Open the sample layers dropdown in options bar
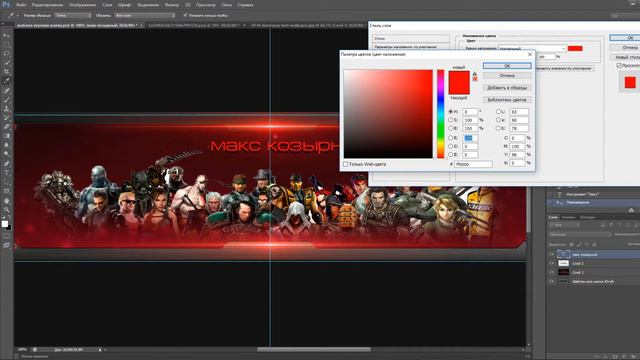The image size is (640, 360). click(145, 16)
